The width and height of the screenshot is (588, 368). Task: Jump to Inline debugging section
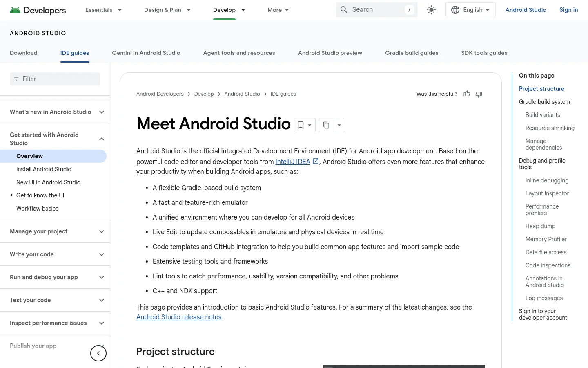click(x=547, y=180)
